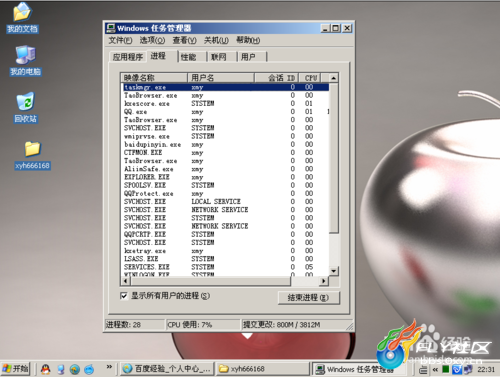This screenshot has width=500, height=377.
Task: Open the 选项(O) menu
Action: click(152, 40)
